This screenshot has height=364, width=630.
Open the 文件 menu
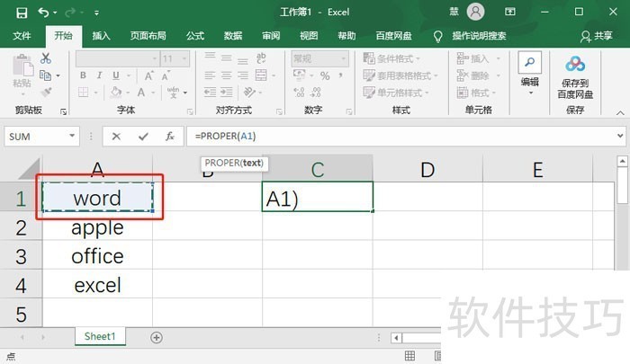(22, 36)
